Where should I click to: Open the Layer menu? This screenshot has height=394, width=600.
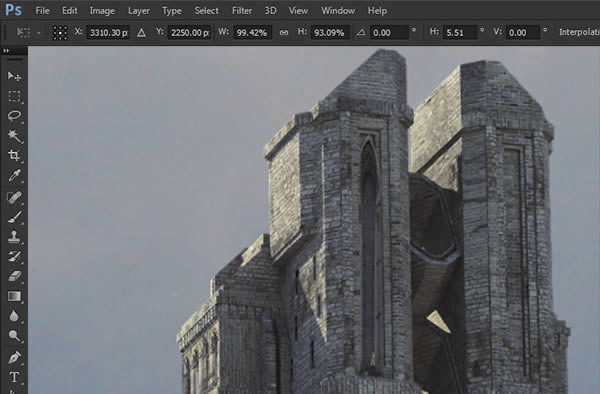[139, 11]
